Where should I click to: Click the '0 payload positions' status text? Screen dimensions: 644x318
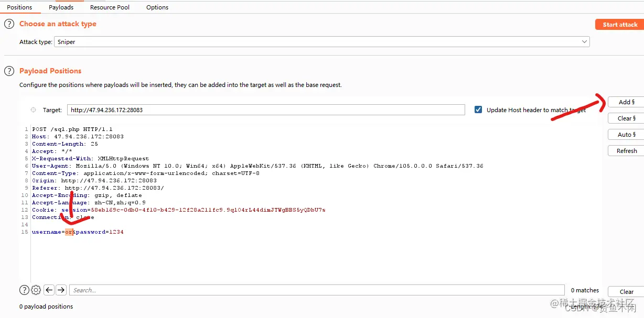[46, 306]
